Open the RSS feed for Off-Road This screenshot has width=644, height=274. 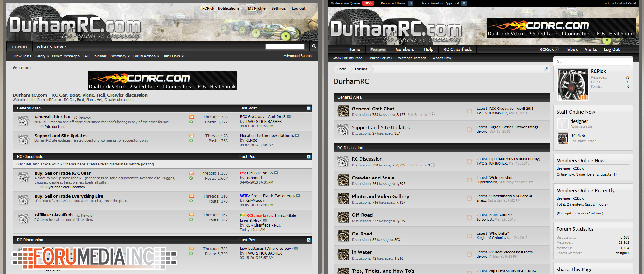(x=469, y=217)
